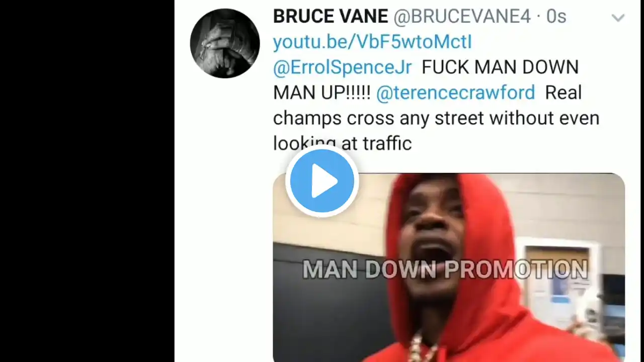Click the @BRUCEVANE4 handle
The image size is (644, 362).
tap(462, 17)
